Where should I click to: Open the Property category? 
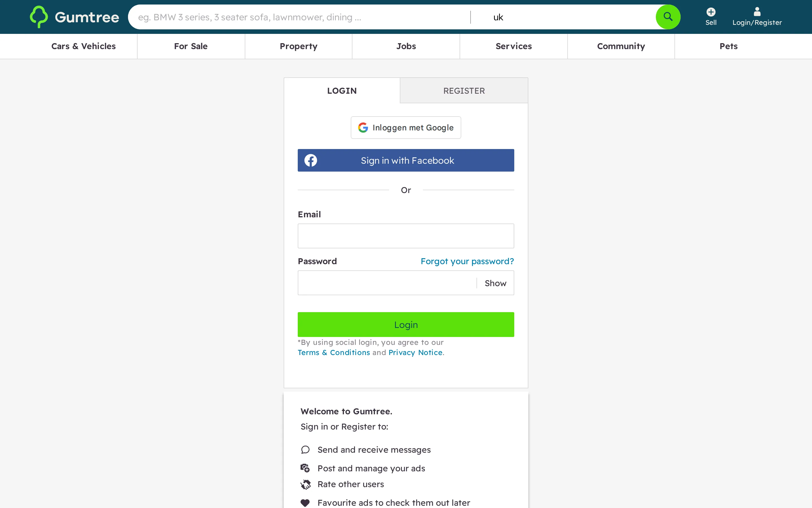pyautogui.click(x=298, y=46)
